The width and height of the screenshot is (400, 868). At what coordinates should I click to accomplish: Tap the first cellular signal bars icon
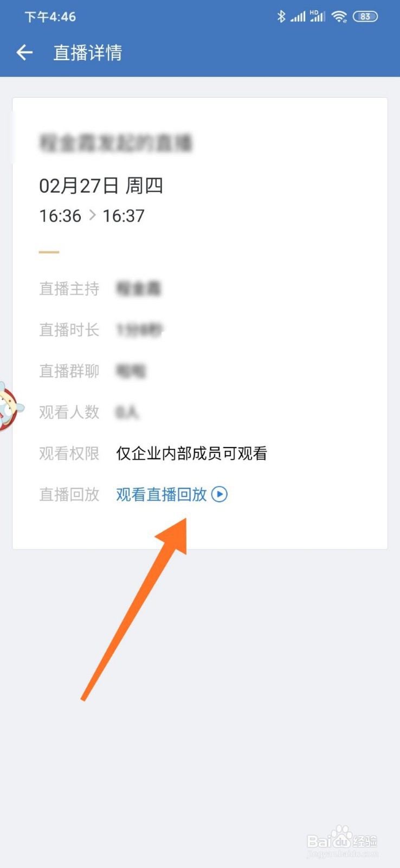point(298,17)
